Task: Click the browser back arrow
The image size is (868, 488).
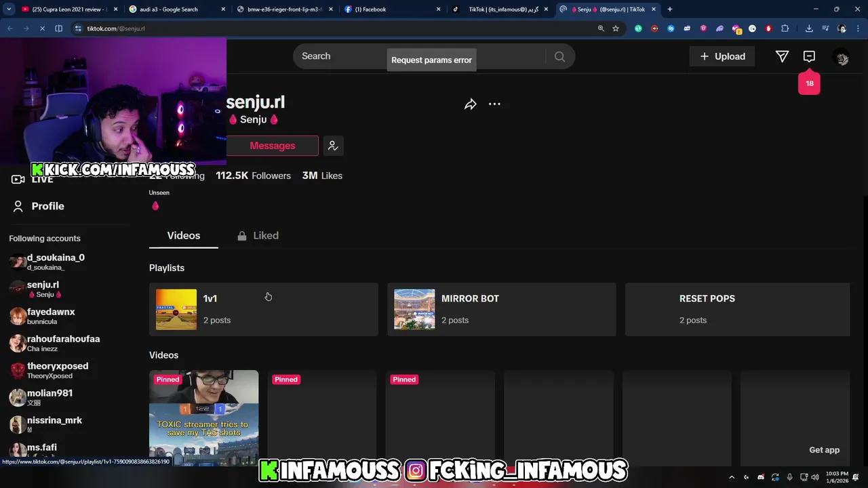Action: 9,28
